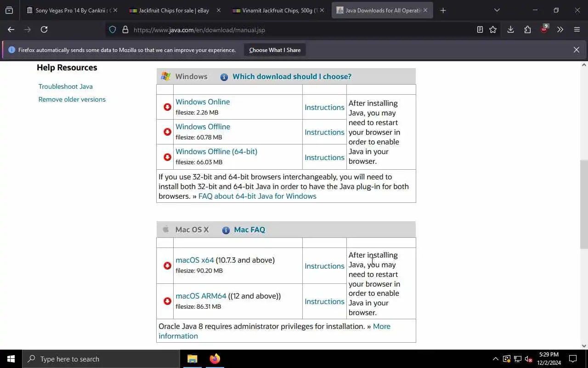Close the Jackfruit Chips eBay tab

point(218,10)
